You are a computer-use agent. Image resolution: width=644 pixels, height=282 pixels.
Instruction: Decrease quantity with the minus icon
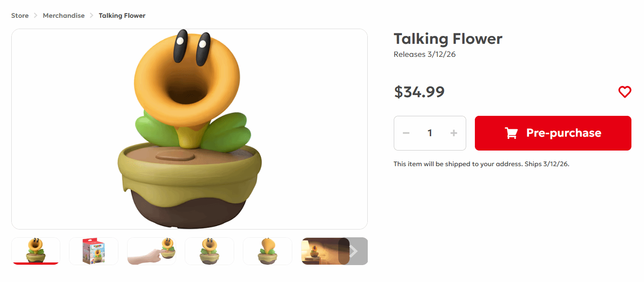[x=406, y=133]
